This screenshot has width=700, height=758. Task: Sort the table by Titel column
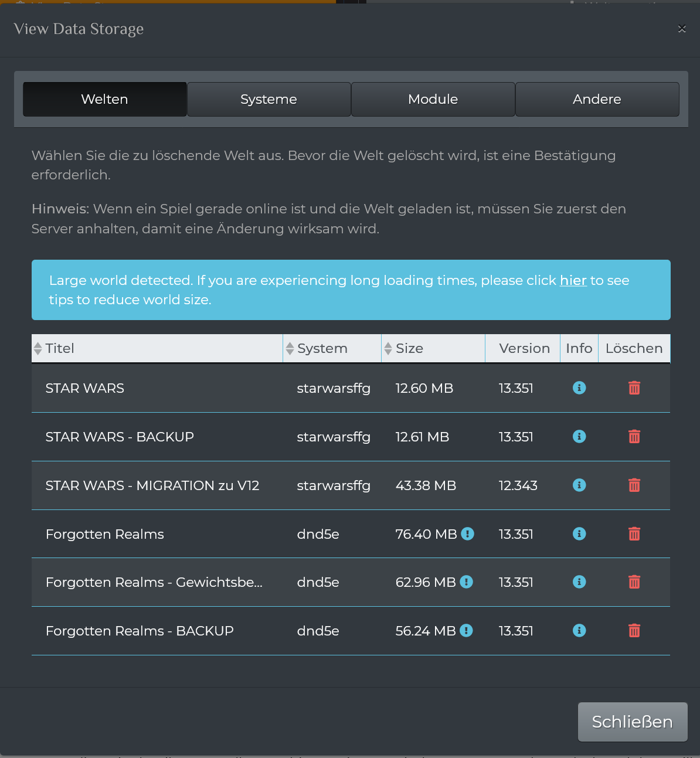point(157,348)
